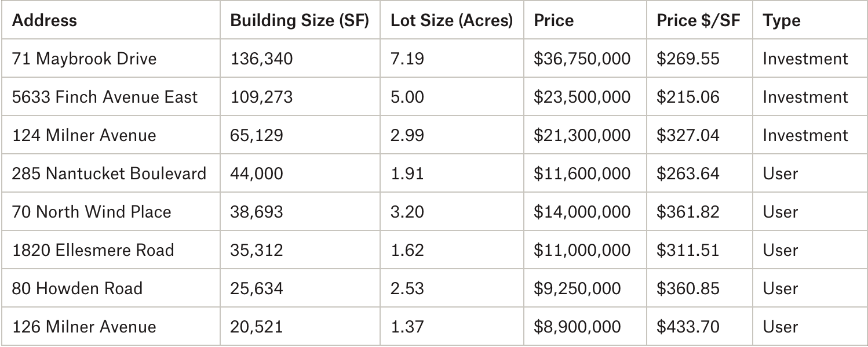Viewport: 868px width, 347px height.
Task: Click the 126 Milner Avenue address
Action: (x=84, y=327)
